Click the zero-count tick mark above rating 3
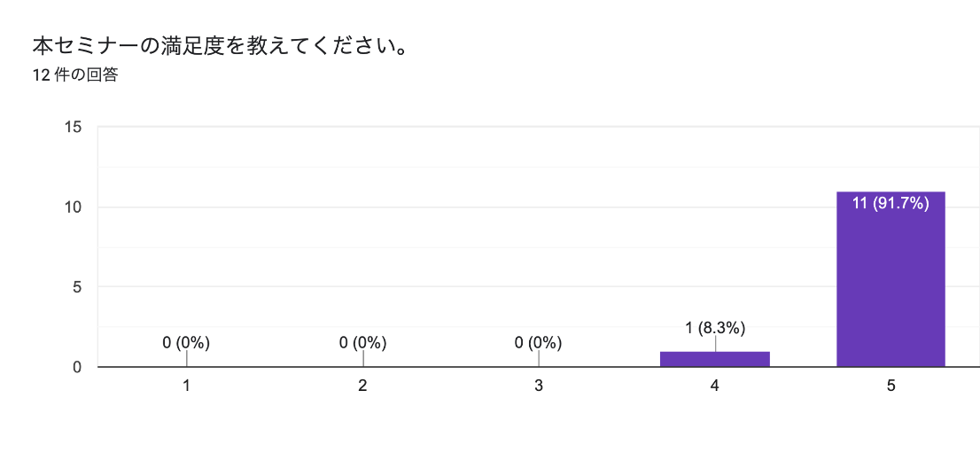The image size is (980, 468). click(x=539, y=358)
